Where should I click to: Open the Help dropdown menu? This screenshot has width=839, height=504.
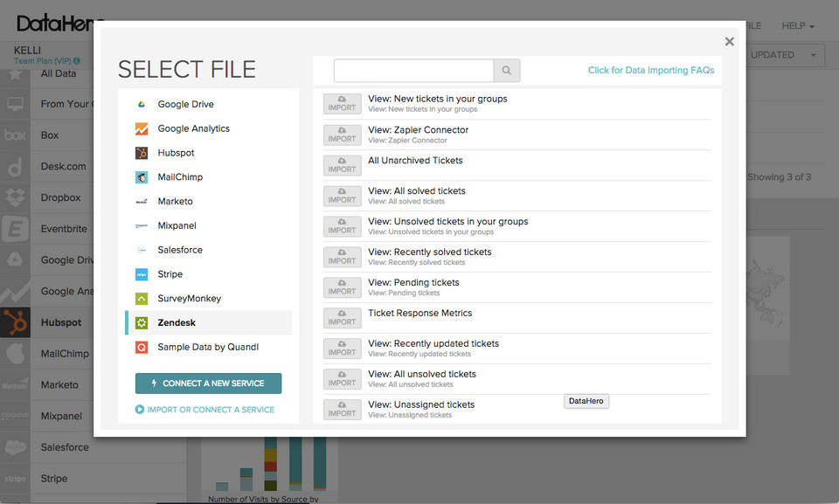(798, 25)
